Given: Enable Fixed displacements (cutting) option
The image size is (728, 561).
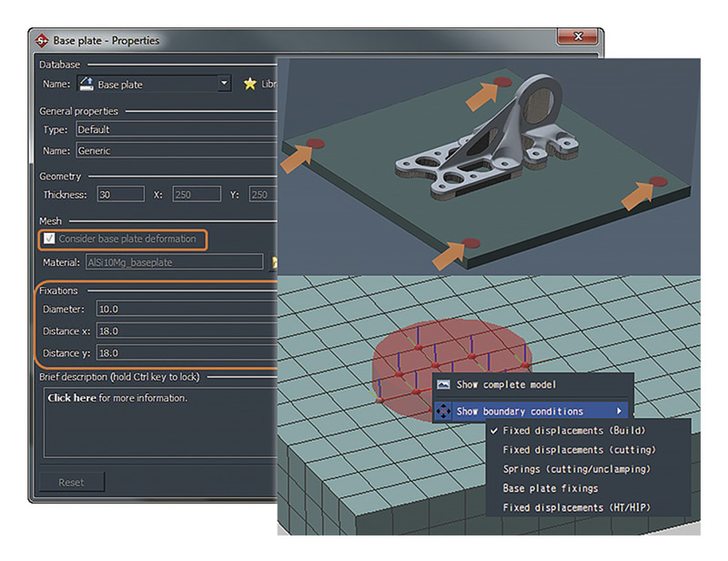Looking at the screenshot, I should pyautogui.click(x=579, y=450).
